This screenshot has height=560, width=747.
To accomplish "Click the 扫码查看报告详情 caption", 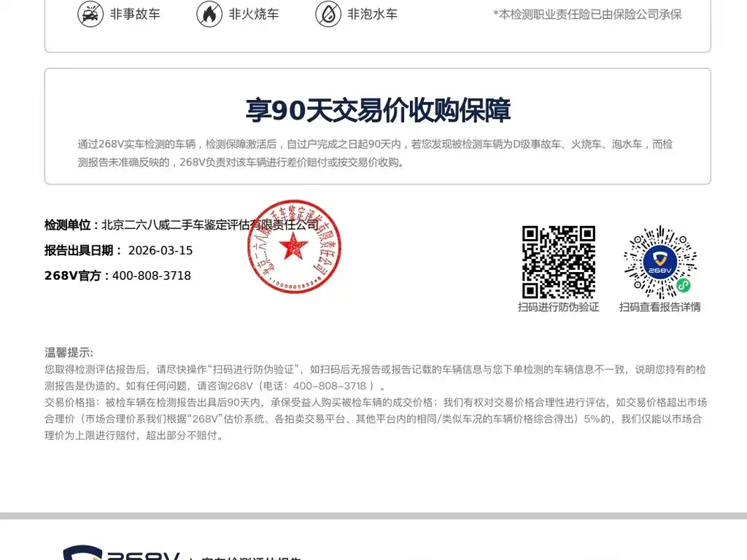I will (x=659, y=307).
